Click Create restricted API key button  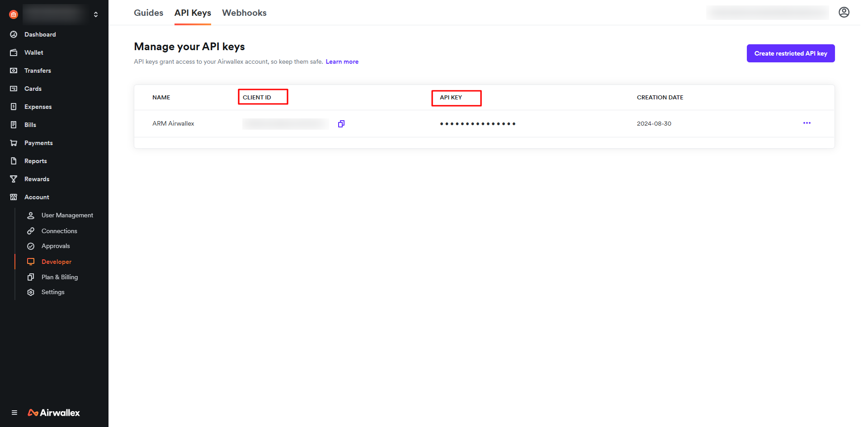791,53
